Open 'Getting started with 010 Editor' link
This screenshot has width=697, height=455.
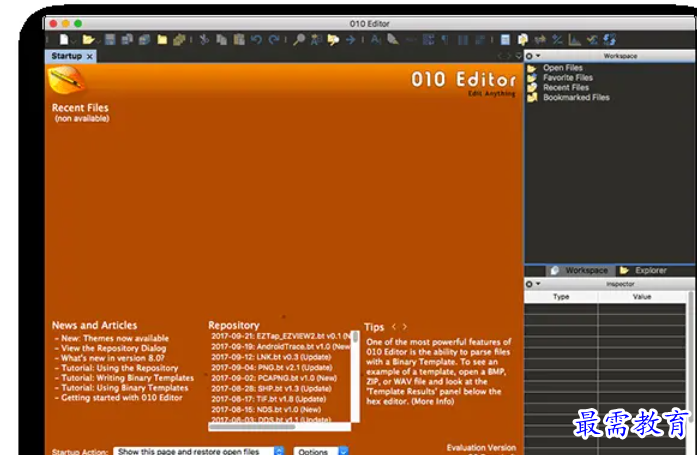pos(121,397)
